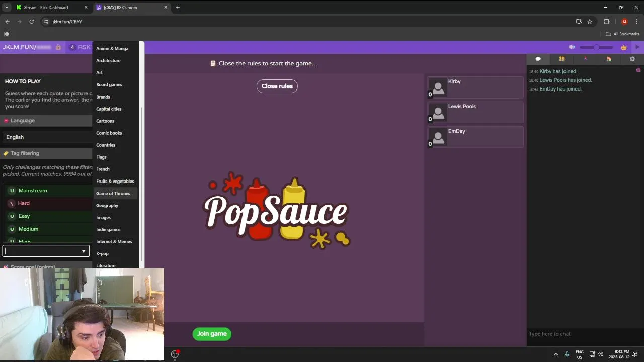Show hidden system tray icons chevron
Viewport: 644px width, 362px height.
(556, 354)
